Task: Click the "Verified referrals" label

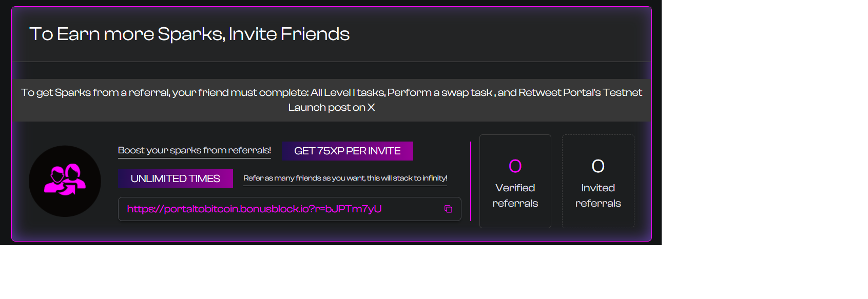Action: [x=515, y=195]
